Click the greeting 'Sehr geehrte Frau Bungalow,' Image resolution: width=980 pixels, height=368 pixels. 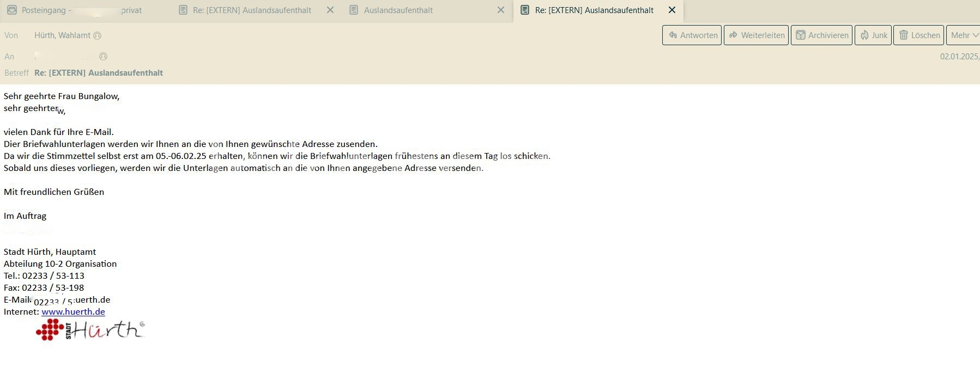[x=62, y=96]
